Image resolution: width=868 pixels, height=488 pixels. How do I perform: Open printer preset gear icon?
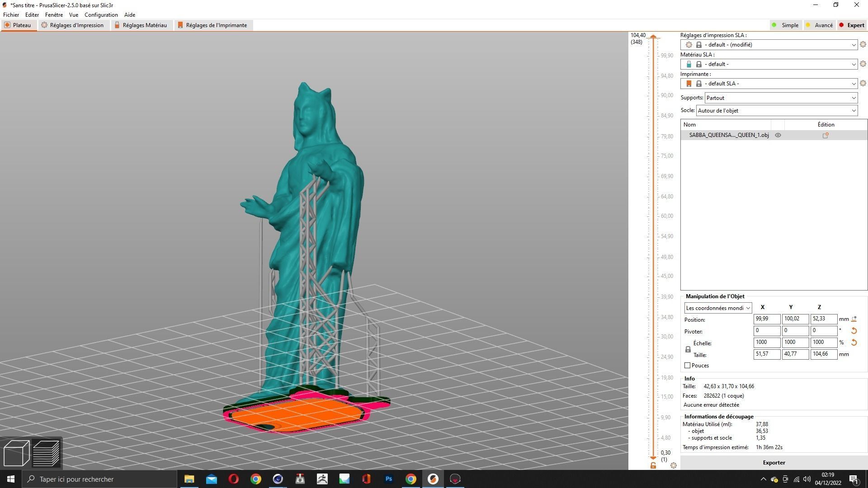point(863,83)
